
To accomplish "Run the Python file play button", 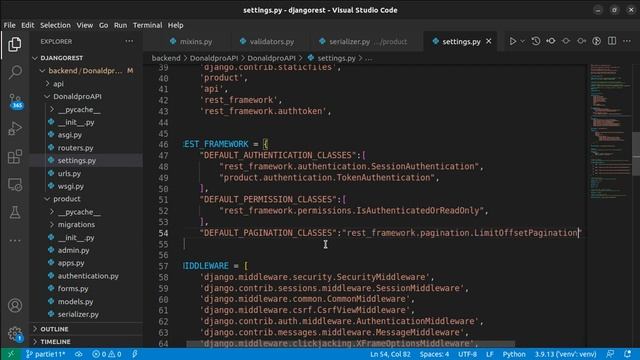I will (x=513, y=41).
